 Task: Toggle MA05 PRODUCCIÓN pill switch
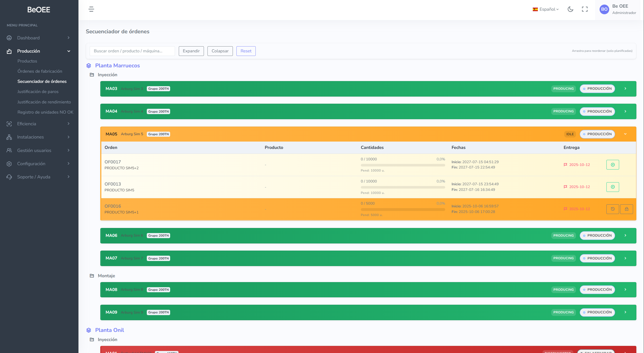pos(597,134)
